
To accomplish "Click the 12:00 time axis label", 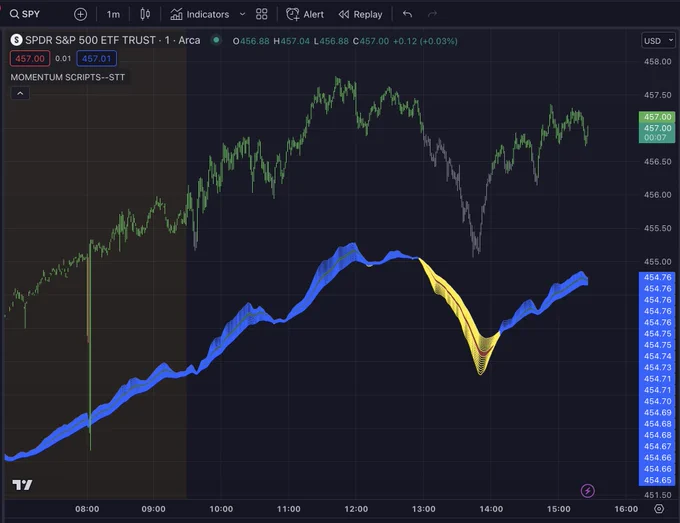I will tap(356, 509).
